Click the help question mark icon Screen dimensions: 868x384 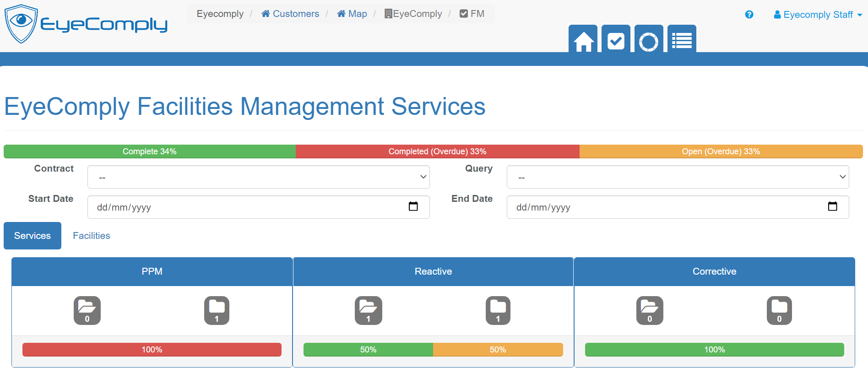tap(749, 15)
